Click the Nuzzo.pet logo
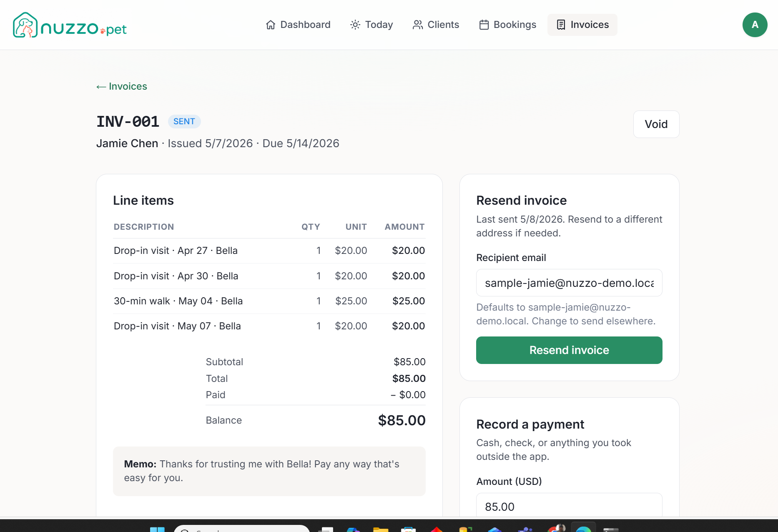 click(x=70, y=25)
